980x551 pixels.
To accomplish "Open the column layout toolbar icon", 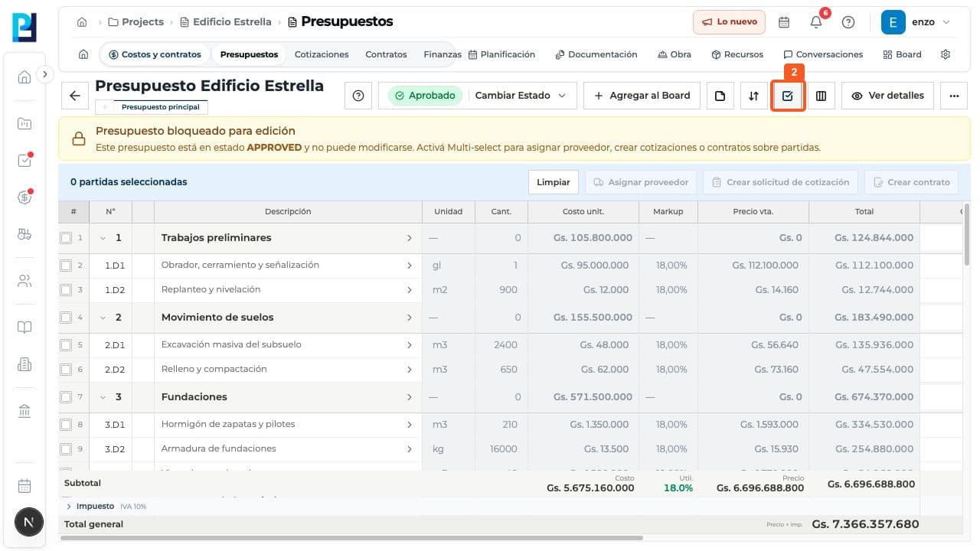I will [x=821, y=96].
